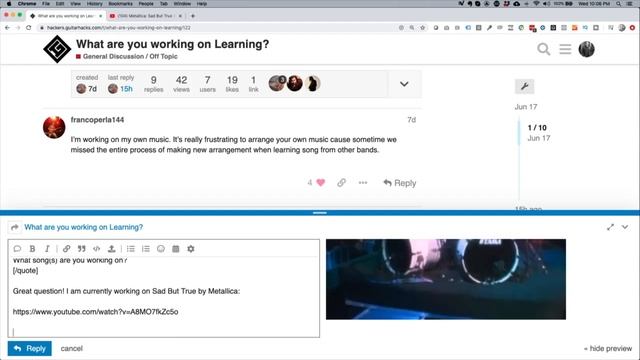Apply blockquote formatting in composer toolbar
Image resolution: width=640 pixels, height=360 pixels.
(82, 249)
